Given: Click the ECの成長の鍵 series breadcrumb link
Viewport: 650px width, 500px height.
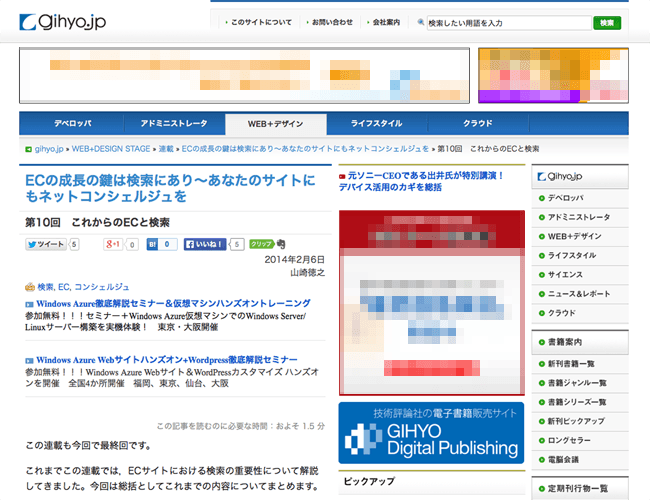Looking at the screenshot, I should 305,149.
